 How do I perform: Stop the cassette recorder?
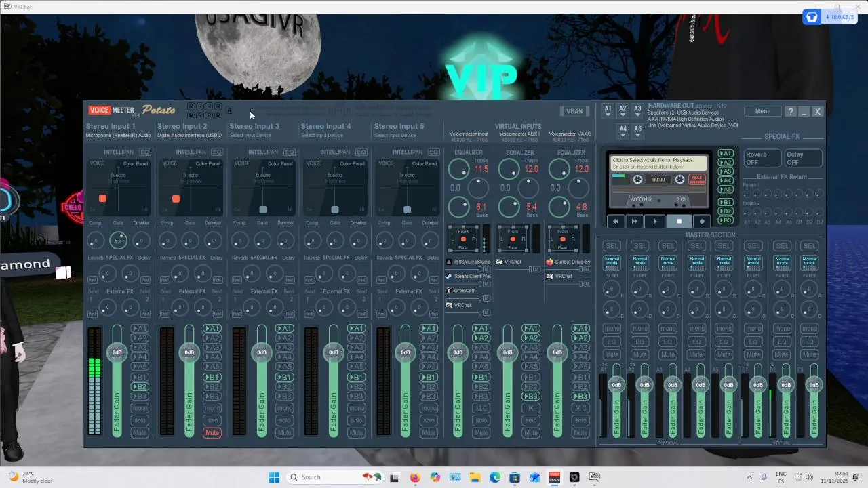pos(679,221)
